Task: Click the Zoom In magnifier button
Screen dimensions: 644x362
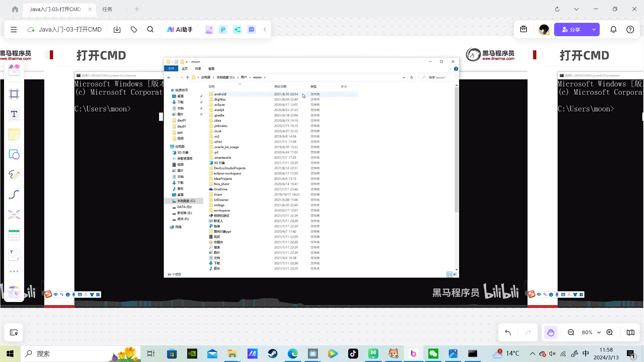Action: pyautogui.click(x=609, y=333)
